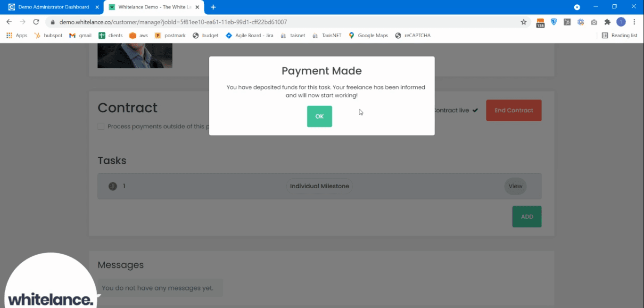Click OK in the Payment Made dialog

click(320, 117)
